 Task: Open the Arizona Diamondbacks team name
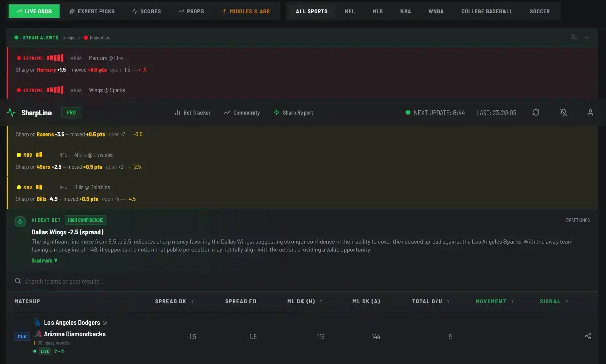click(x=75, y=334)
